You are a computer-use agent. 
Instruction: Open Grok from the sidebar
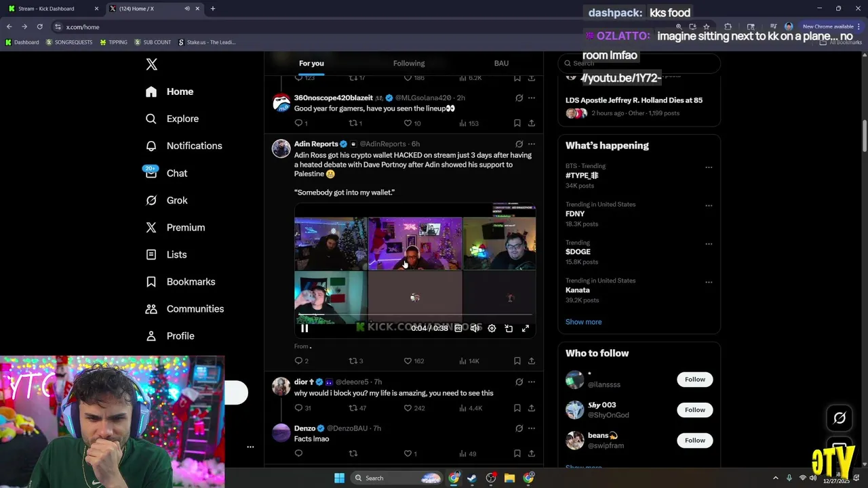(x=167, y=200)
